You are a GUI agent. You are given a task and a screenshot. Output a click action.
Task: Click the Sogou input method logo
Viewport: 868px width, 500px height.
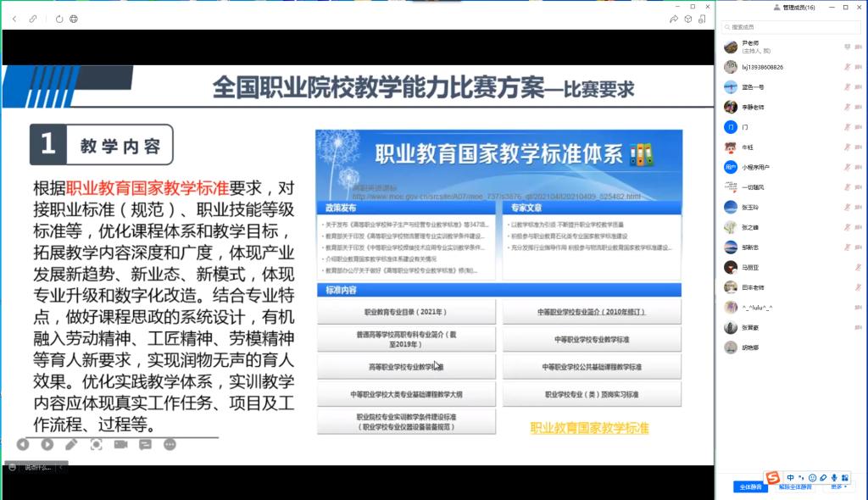(771, 478)
